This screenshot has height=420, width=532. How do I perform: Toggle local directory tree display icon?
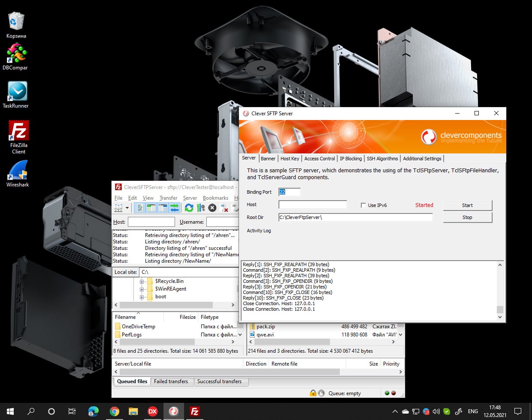151,208
